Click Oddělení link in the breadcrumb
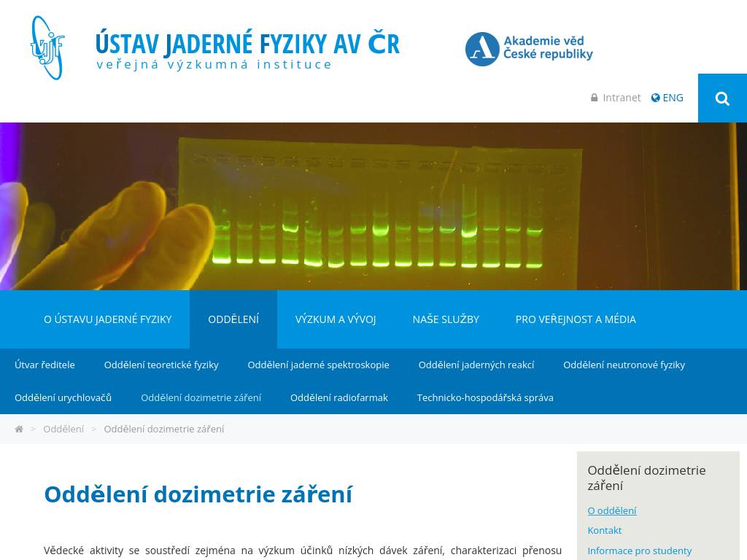 [63, 429]
